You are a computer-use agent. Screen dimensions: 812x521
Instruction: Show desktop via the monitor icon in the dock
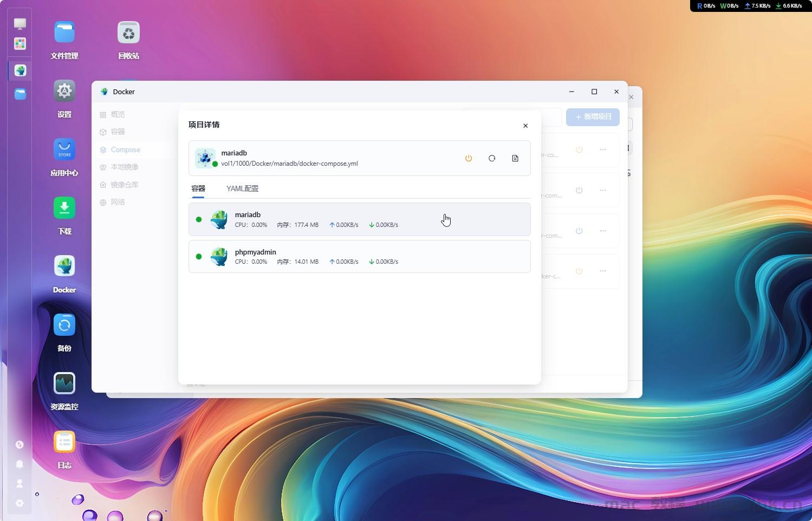[20, 24]
